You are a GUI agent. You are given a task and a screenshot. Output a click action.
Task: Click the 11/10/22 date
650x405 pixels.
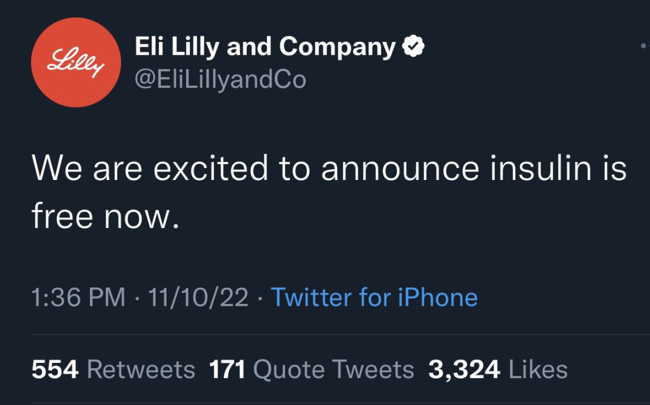coord(197,297)
